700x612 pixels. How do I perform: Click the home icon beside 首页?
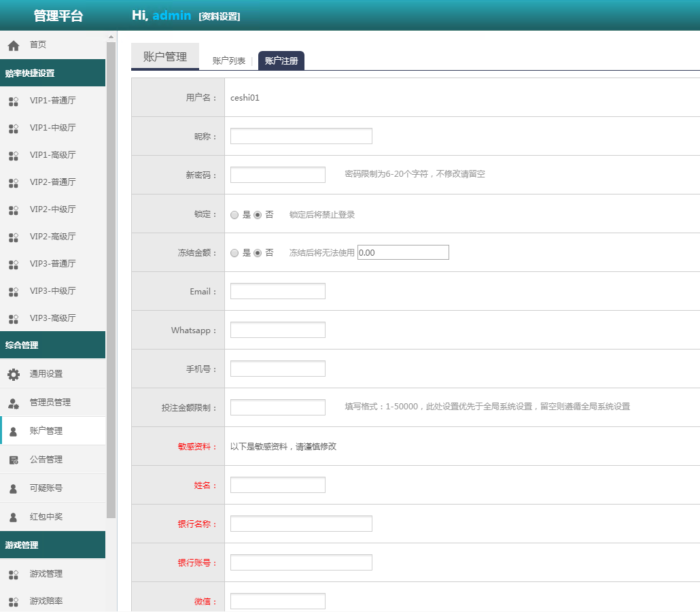tap(13, 46)
